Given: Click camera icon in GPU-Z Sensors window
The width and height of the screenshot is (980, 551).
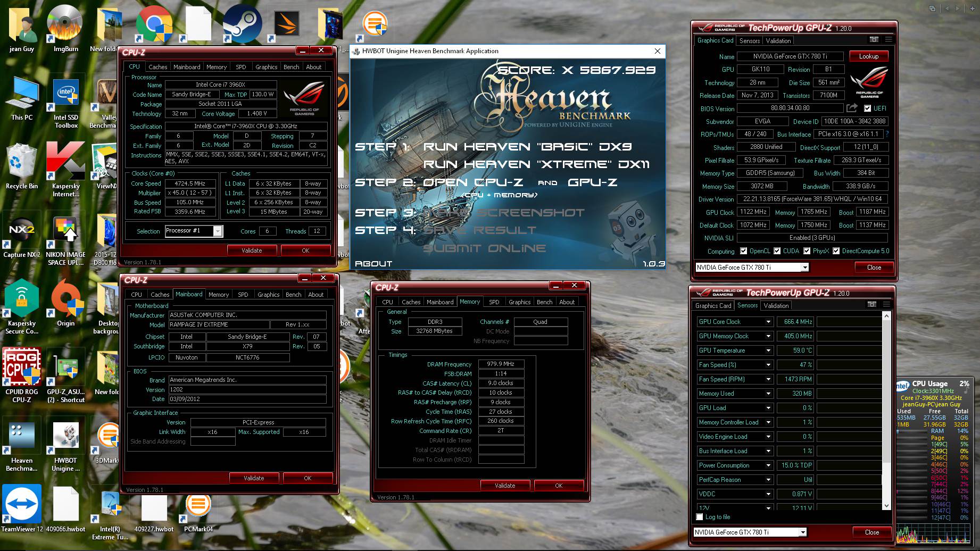Looking at the screenshot, I should (x=871, y=304).
